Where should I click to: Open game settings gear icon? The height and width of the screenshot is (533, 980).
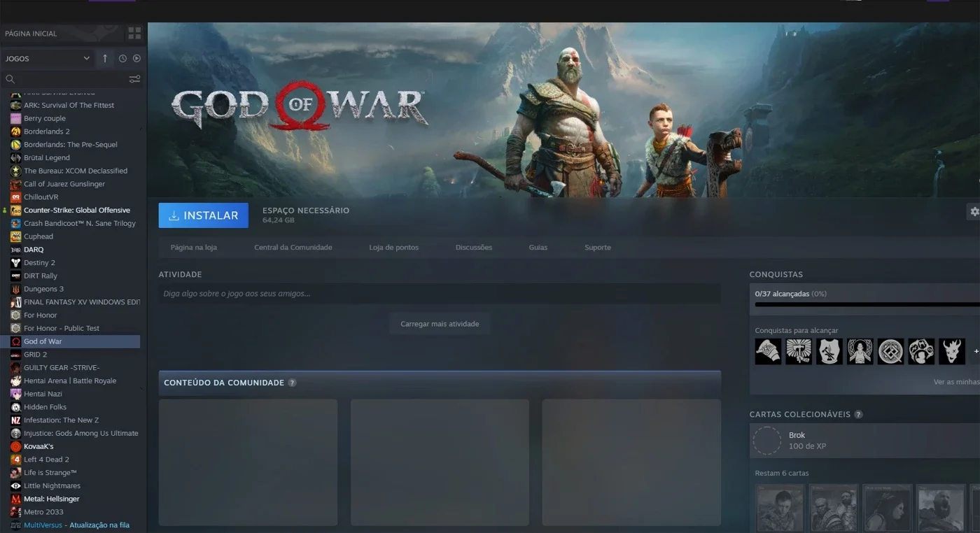pos(974,211)
